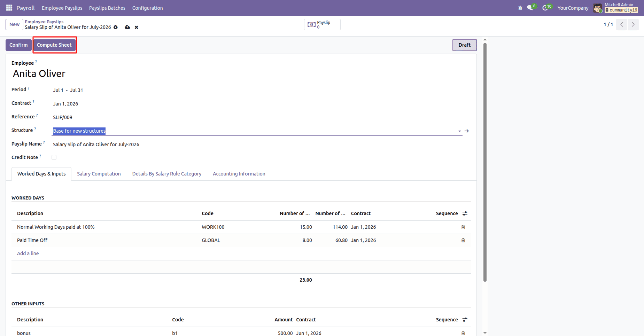Delete the Paid Time Off line

tap(463, 240)
